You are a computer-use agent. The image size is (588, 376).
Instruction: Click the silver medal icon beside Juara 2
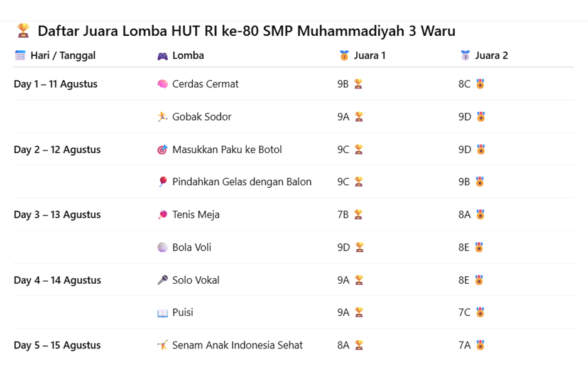465,56
